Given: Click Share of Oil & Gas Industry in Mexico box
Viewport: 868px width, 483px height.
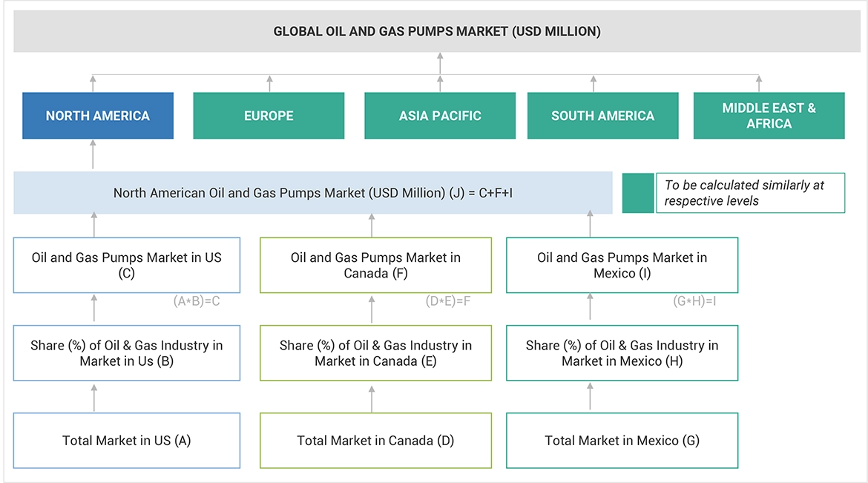Looking at the screenshot, I should pos(622,353).
